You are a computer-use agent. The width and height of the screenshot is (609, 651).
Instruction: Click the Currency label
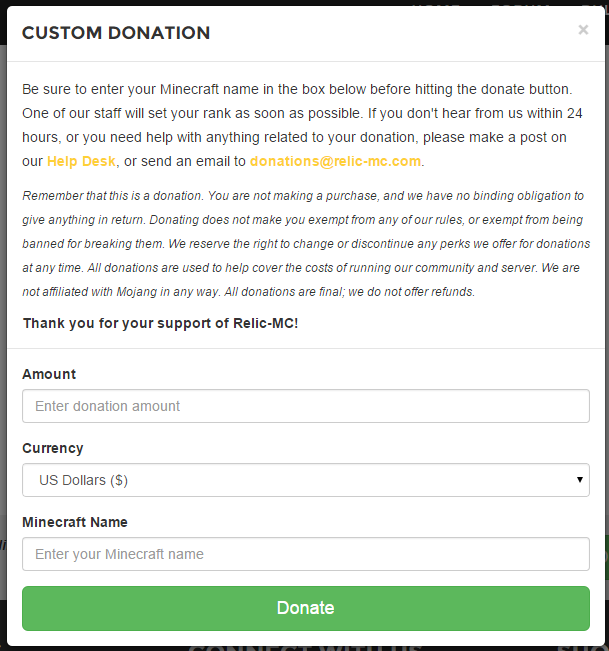coord(53,448)
